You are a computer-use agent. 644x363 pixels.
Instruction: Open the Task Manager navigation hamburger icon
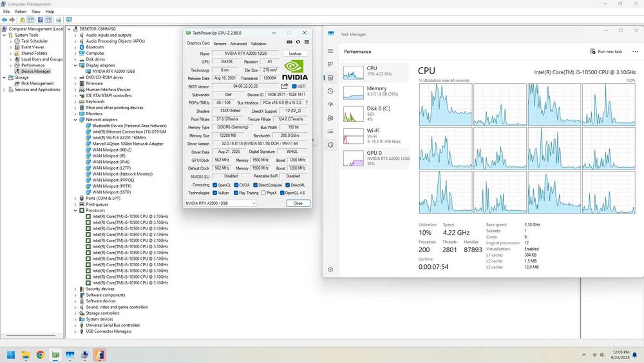(x=330, y=51)
